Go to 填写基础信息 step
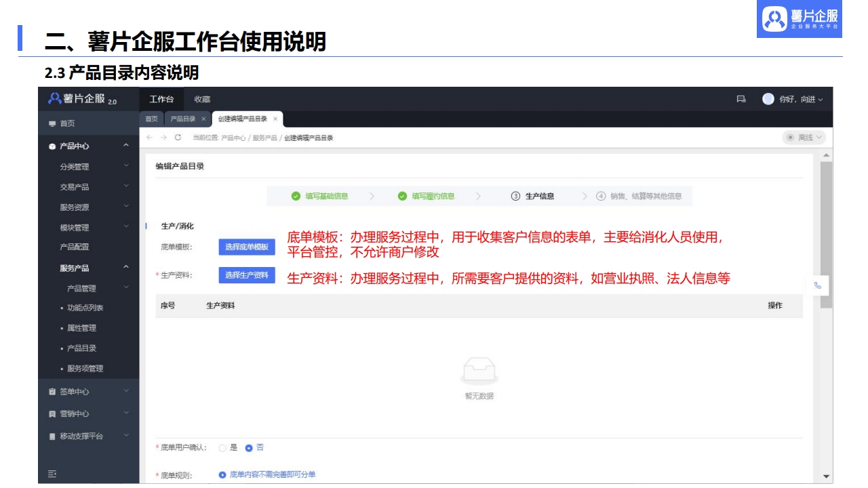Screen dimensions: 868x488 [327, 197]
